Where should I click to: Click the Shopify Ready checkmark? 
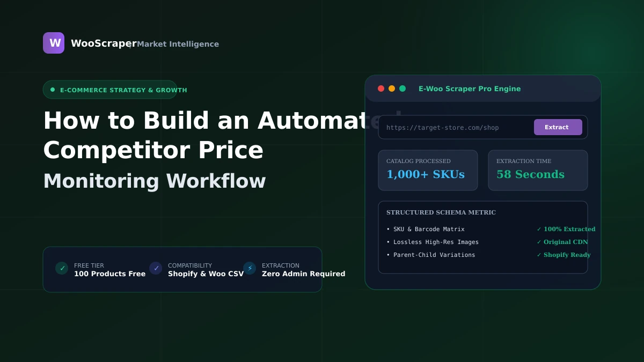coord(539,255)
